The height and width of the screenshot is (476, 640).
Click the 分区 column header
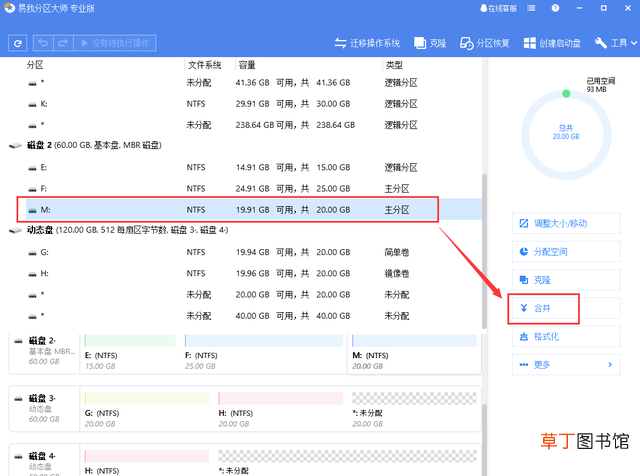[x=35, y=65]
